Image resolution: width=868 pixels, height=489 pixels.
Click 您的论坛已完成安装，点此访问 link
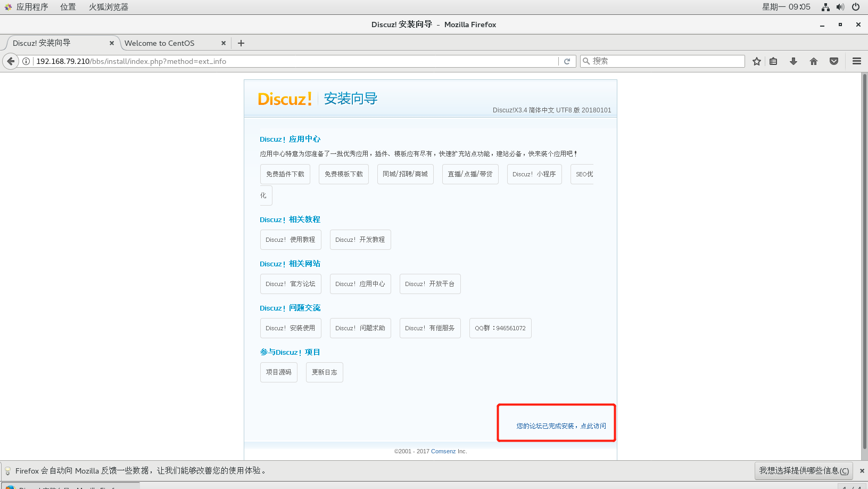coord(561,426)
